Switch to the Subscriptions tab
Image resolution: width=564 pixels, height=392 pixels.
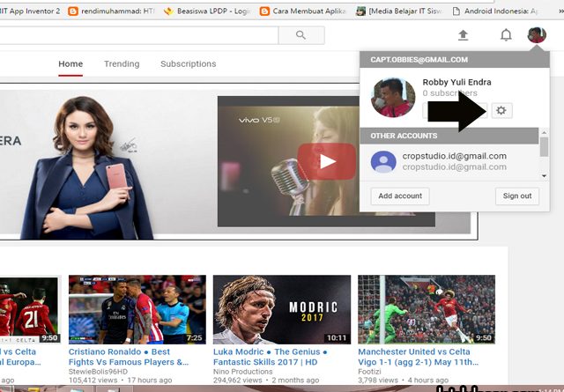188,63
